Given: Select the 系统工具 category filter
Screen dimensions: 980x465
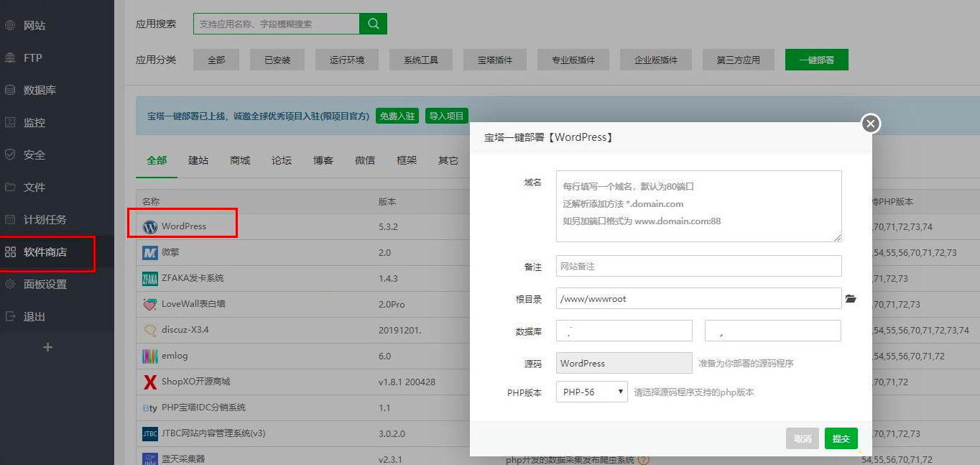Looking at the screenshot, I should click(421, 60).
